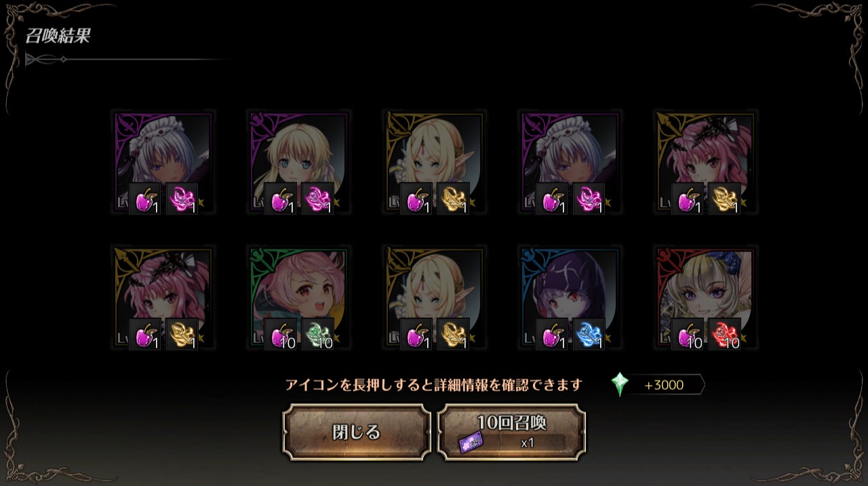868x486 pixels.
Task: Open first maid character with purple frame
Action: point(163,162)
